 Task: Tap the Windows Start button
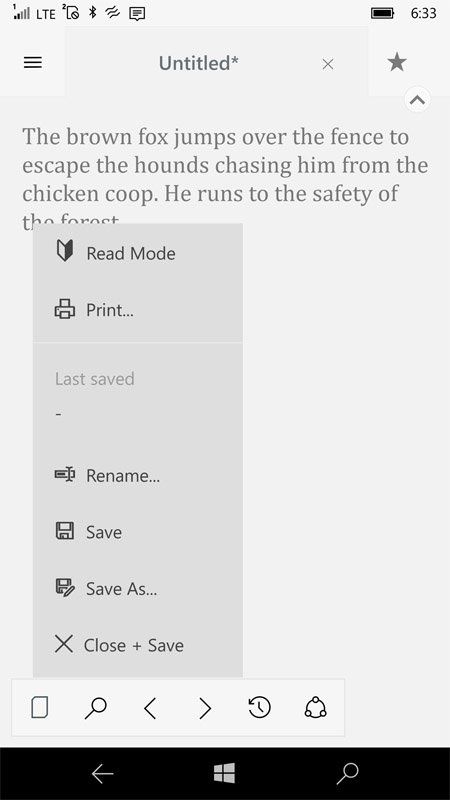point(224,773)
